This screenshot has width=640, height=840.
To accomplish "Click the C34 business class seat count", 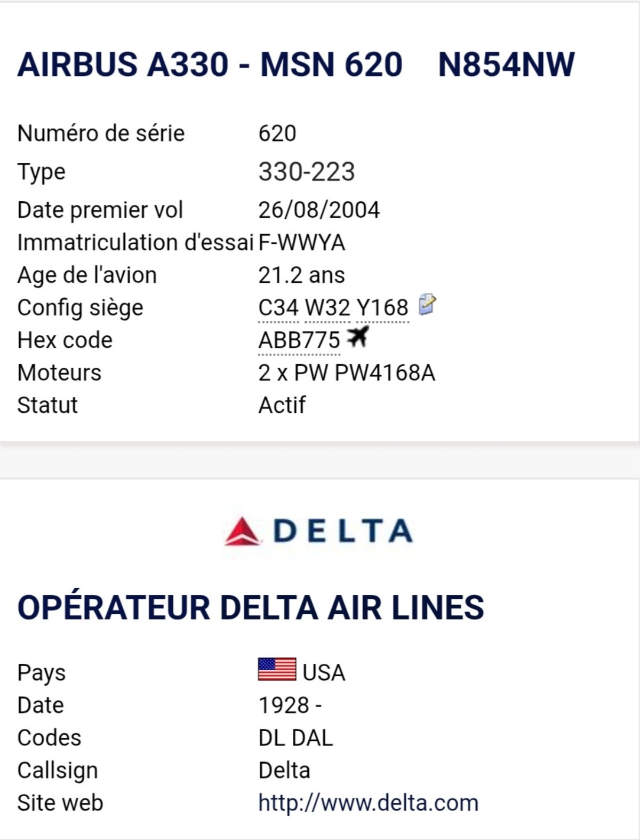I will coord(278,308).
